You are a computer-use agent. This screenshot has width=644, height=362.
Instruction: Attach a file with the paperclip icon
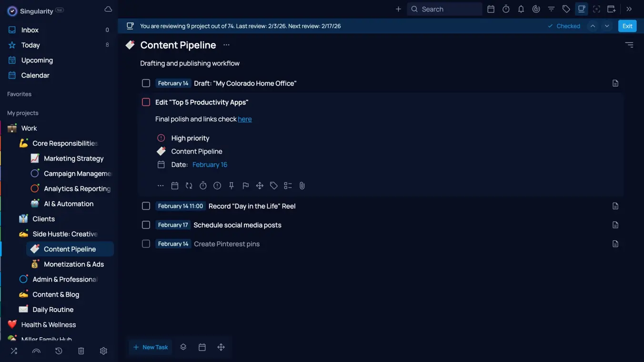coord(302,186)
